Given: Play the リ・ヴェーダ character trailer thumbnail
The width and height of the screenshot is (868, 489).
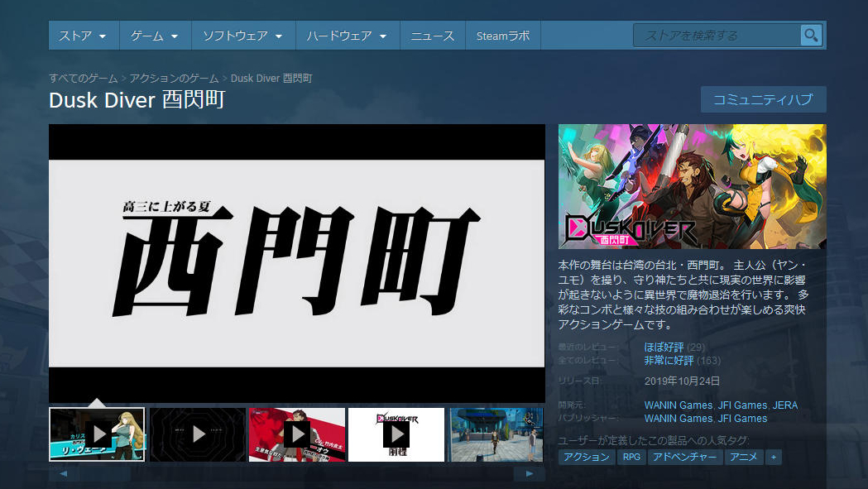Looking at the screenshot, I should tap(97, 434).
